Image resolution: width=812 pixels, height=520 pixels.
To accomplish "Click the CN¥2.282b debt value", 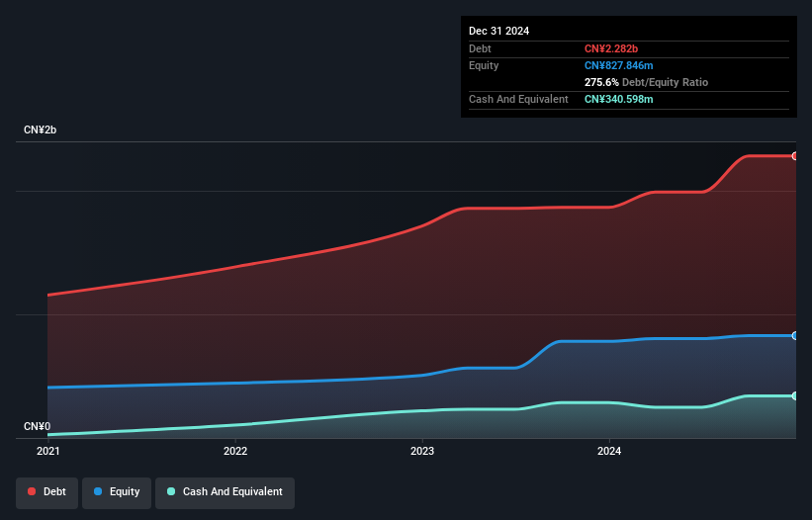I will [x=611, y=48].
